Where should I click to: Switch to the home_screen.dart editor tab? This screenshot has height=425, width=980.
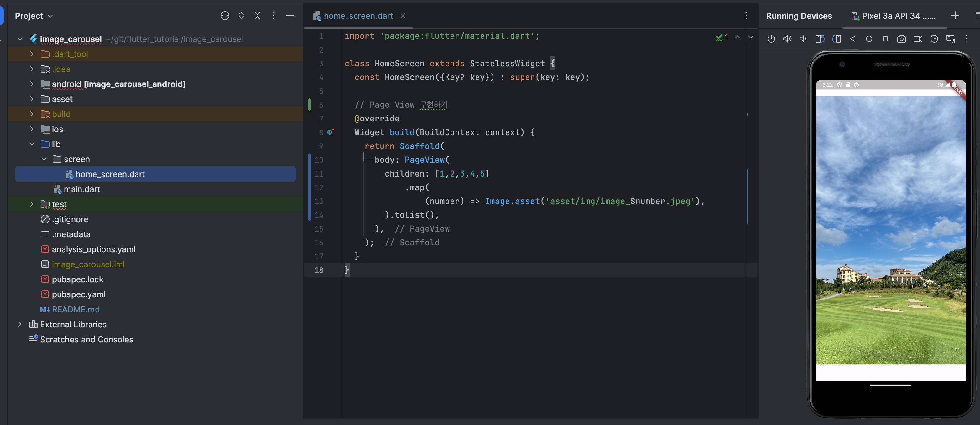[x=357, y=16]
